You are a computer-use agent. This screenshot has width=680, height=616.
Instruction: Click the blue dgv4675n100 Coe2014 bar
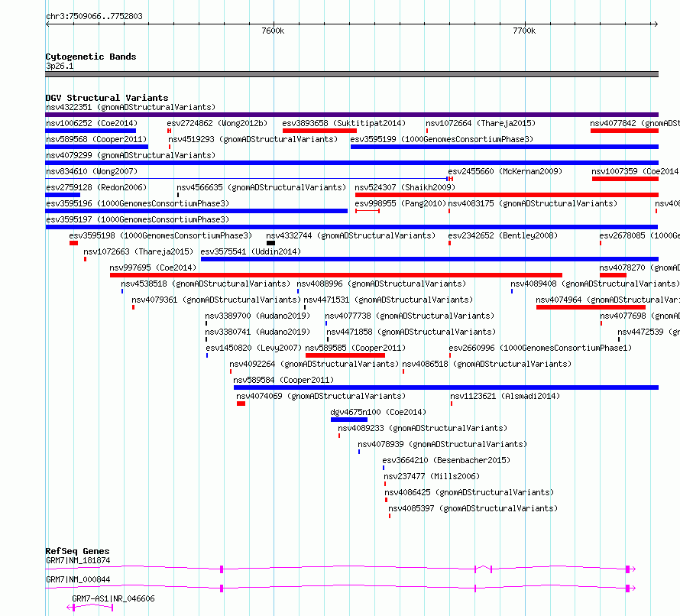[x=349, y=420]
